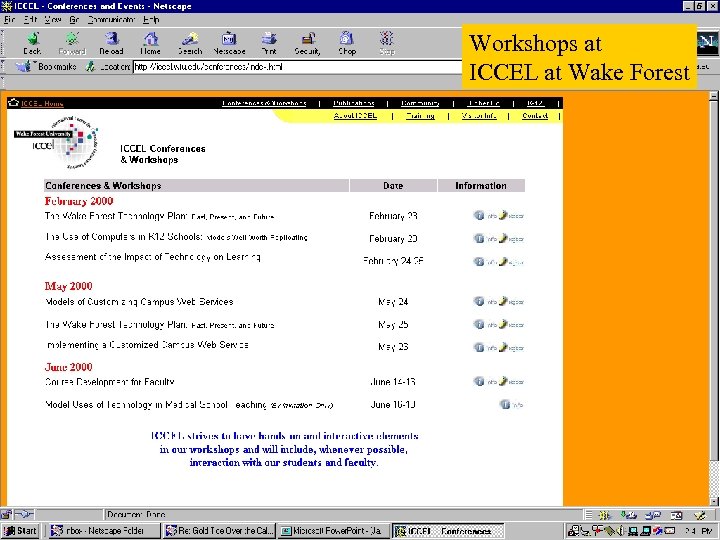Screen dimensions: 720x540
Task: Open the Communicator menu
Action: click(x=112, y=20)
